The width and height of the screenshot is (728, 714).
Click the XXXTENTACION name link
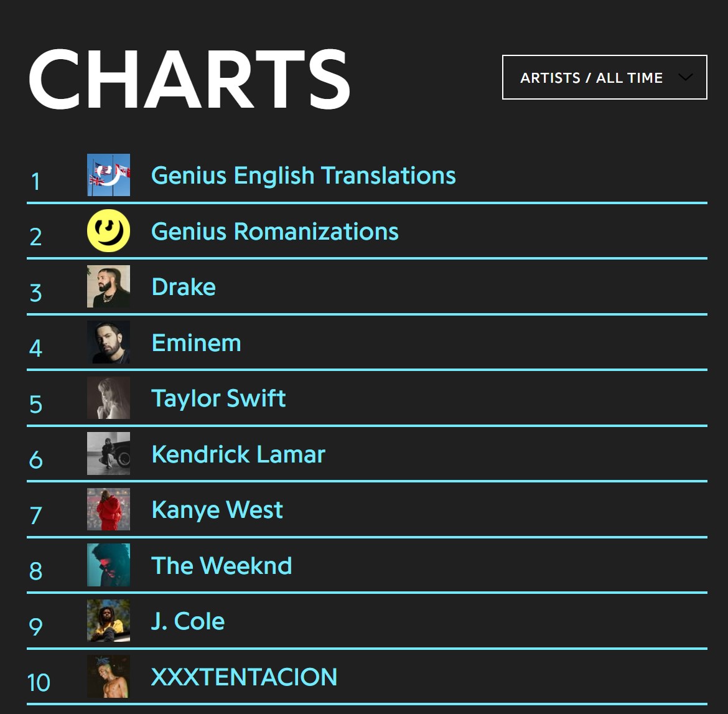pyautogui.click(x=244, y=677)
